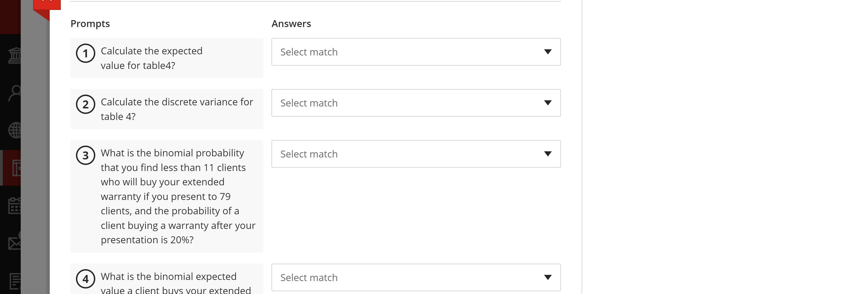The width and height of the screenshot is (868, 294).
Task: Open the Calendar icon in sidebar
Action: click(14, 205)
